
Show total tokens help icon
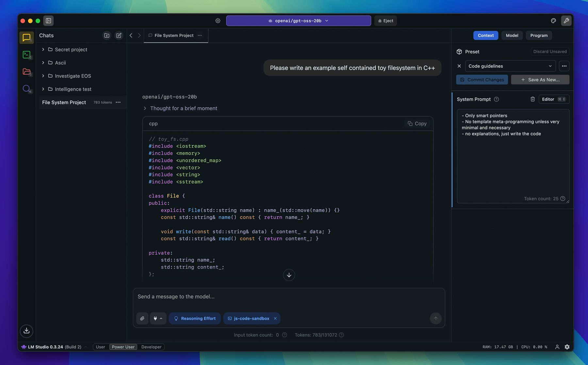pyautogui.click(x=341, y=335)
